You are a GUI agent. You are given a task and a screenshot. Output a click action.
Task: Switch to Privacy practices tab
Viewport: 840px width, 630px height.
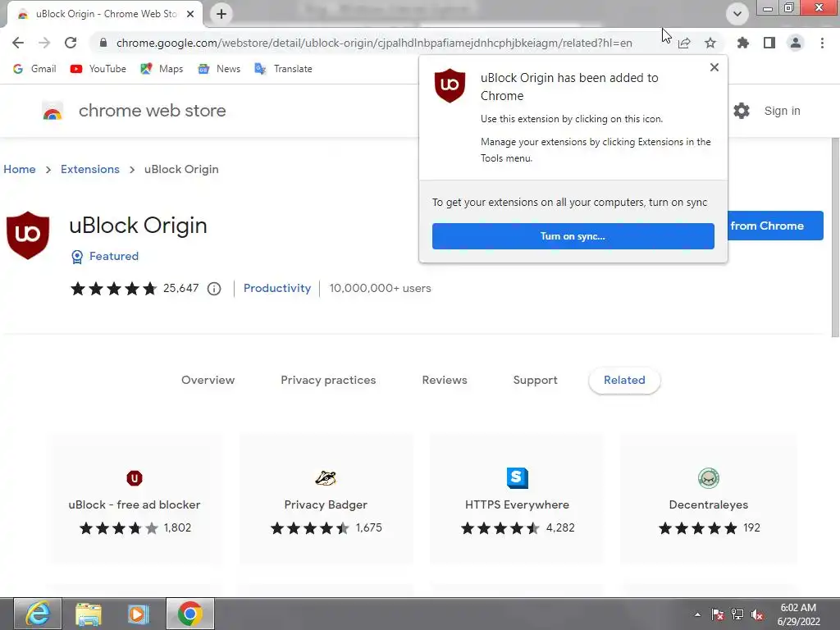click(x=328, y=381)
